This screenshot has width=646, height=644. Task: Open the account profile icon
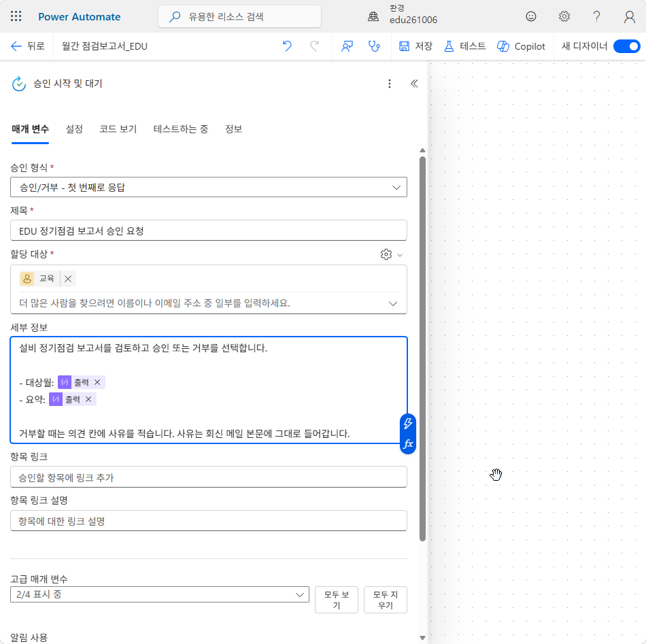[629, 17]
